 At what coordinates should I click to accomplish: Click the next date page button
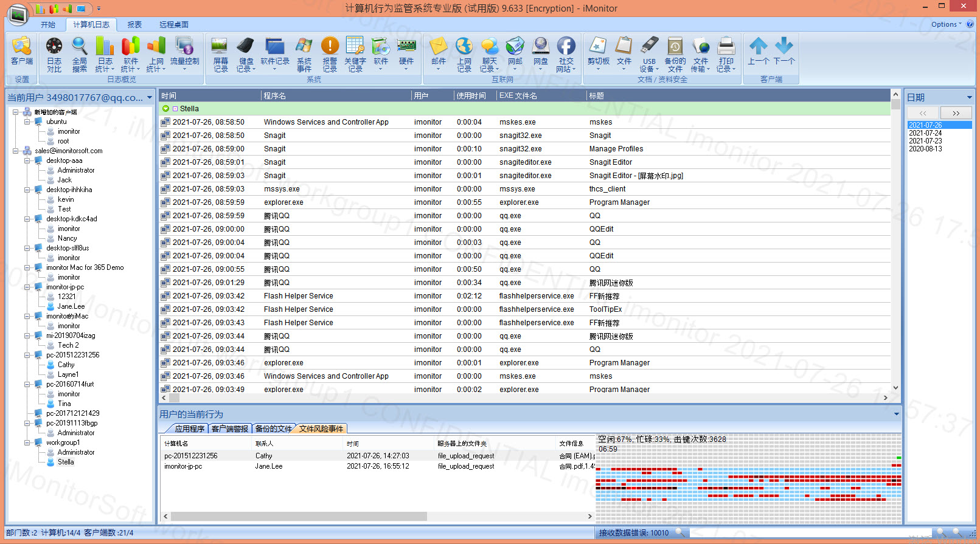click(956, 113)
